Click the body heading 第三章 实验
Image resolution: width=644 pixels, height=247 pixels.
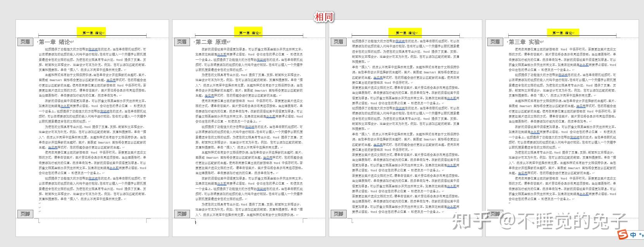coord(525,42)
